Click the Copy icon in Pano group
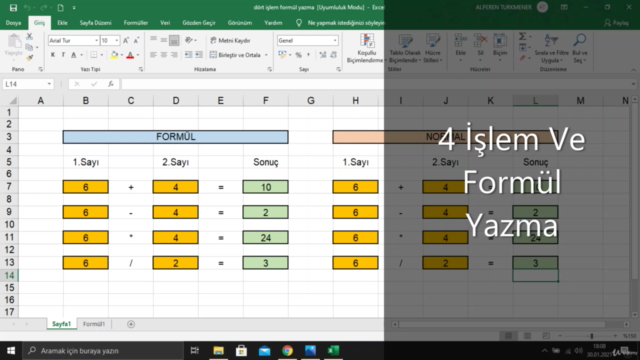 tap(29, 47)
